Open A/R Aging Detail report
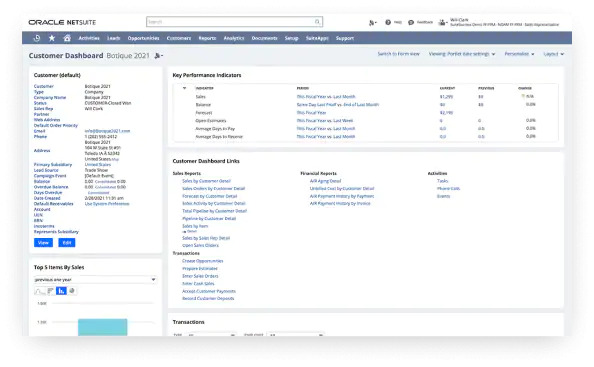Screen dimensions: 594x367 (x=325, y=181)
